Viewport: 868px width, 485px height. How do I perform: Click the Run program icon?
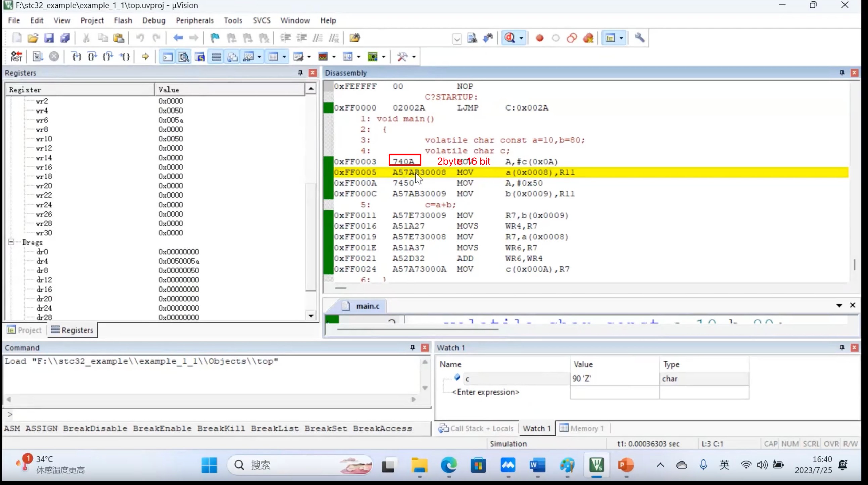38,57
